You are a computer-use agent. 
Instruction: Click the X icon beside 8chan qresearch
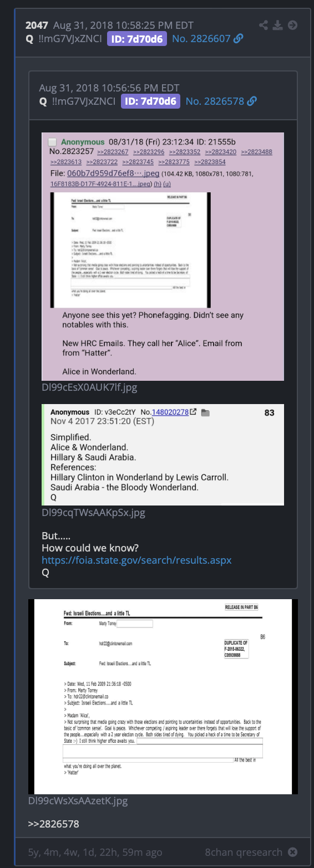click(x=292, y=852)
